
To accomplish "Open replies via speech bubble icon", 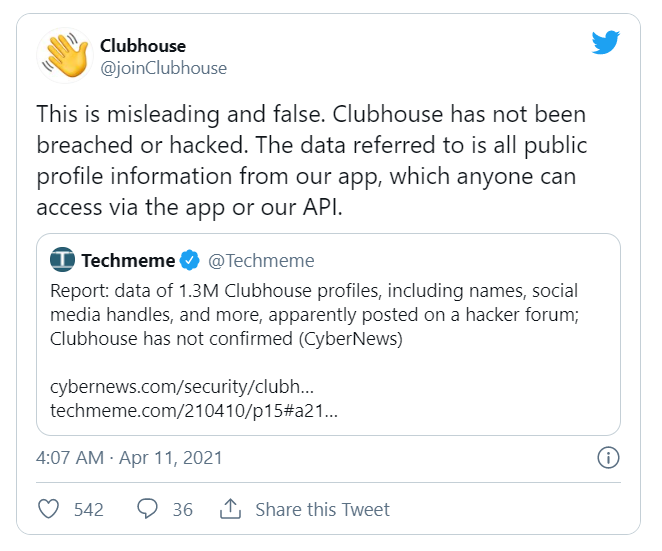I will click(x=147, y=509).
